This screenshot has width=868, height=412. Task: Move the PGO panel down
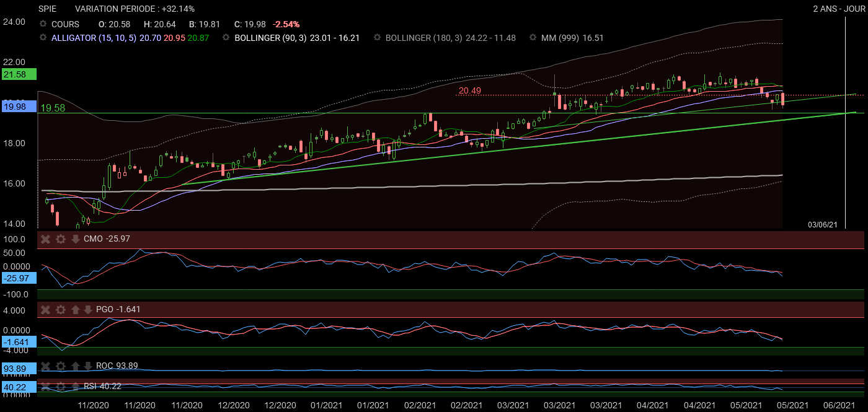click(87, 309)
